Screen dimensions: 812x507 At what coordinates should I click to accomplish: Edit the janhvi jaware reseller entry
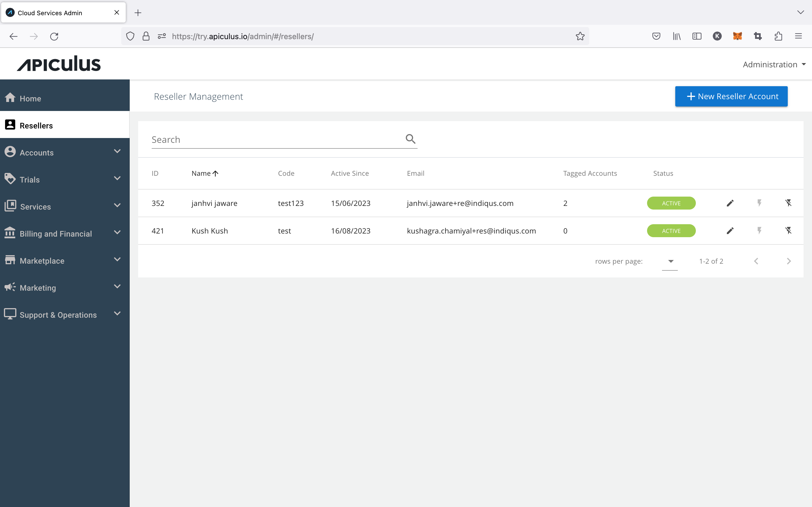(x=730, y=203)
